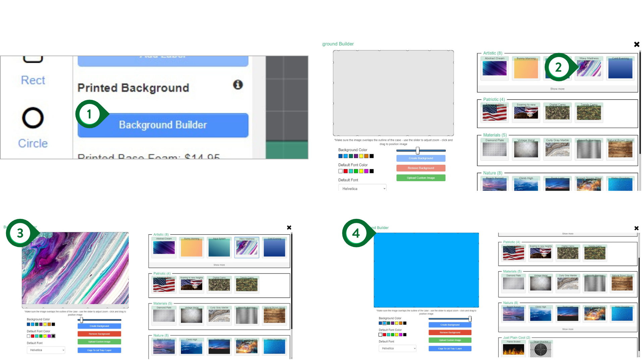The height and width of the screenshot is (361, 644).
Task: Pick purple Background Color swatch below gray preview
Action: click(356, 156)
